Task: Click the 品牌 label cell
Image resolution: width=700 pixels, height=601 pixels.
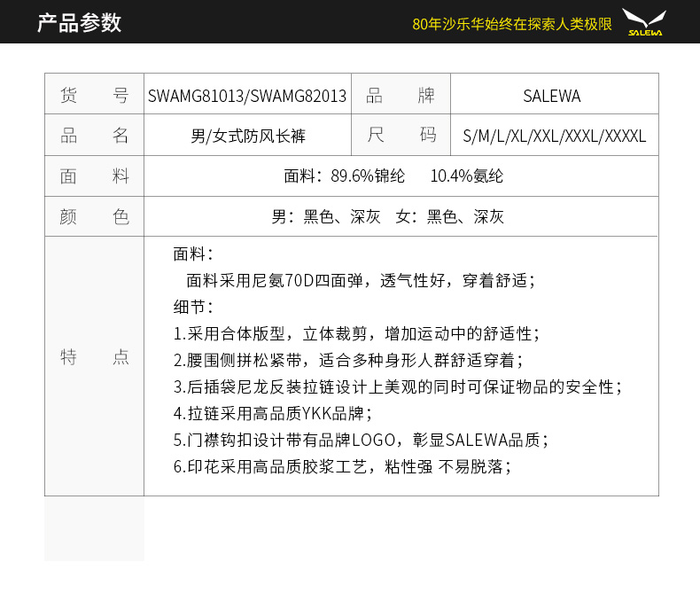Action: (401, 94)
